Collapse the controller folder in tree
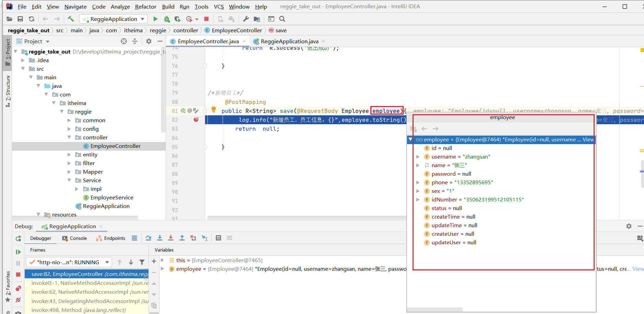The width and height of the screenshot is (644, 314). coord(69,137)
